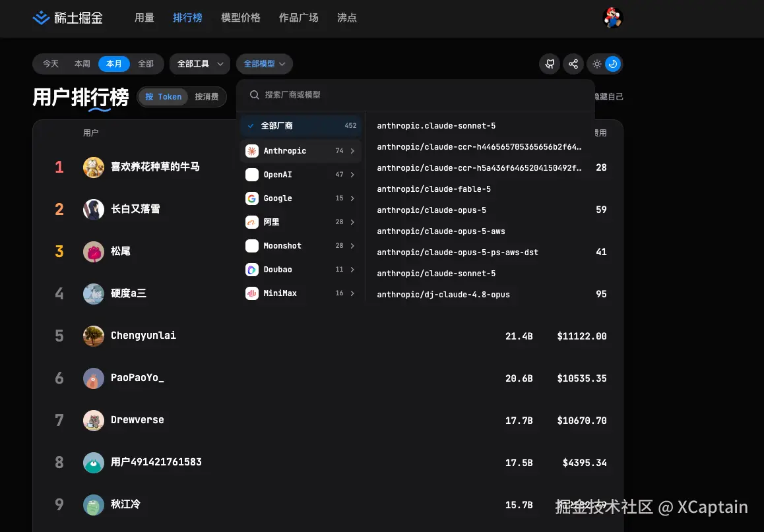Click avatar of 用户491421761583
The image size is (764, 532).
(x=94, y=462)
